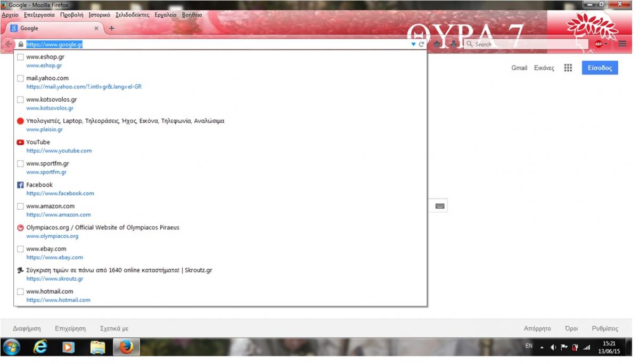Open the Adblock Plus dropdown arrow
639x364 pixels.
tap(605, 45)
